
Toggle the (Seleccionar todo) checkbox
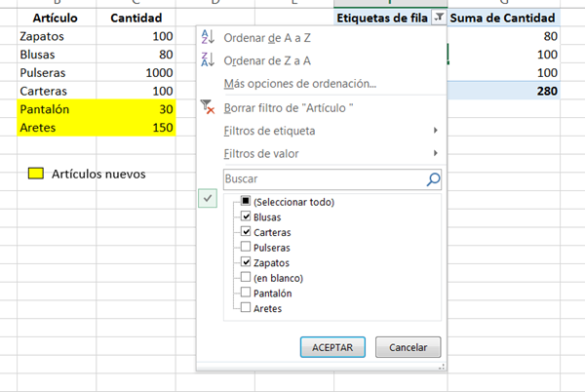pyautogui.click(x=246, y=202)
